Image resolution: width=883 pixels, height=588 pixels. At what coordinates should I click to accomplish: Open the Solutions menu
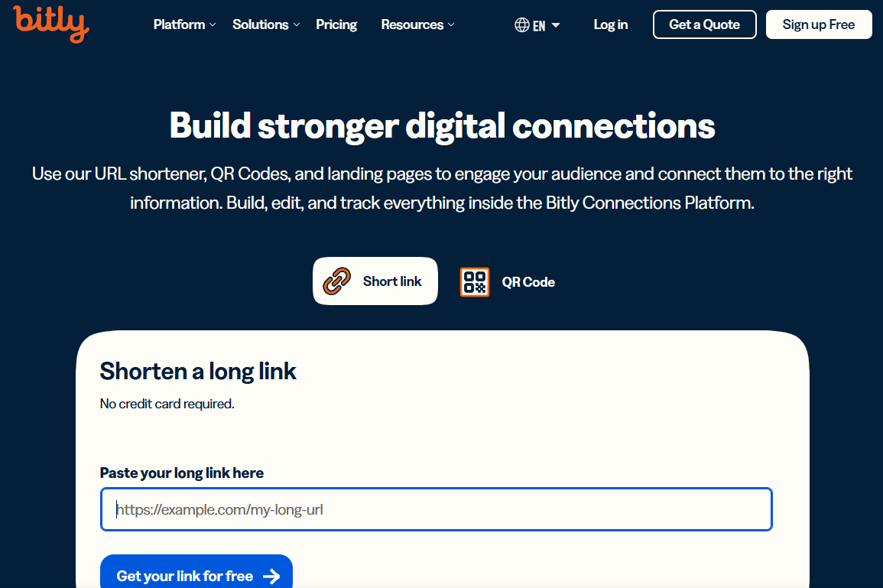260,24
